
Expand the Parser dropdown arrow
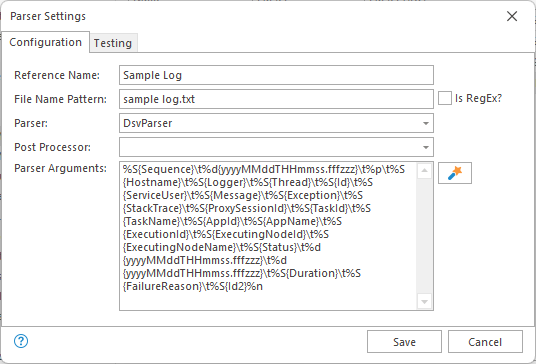(426, 123)
